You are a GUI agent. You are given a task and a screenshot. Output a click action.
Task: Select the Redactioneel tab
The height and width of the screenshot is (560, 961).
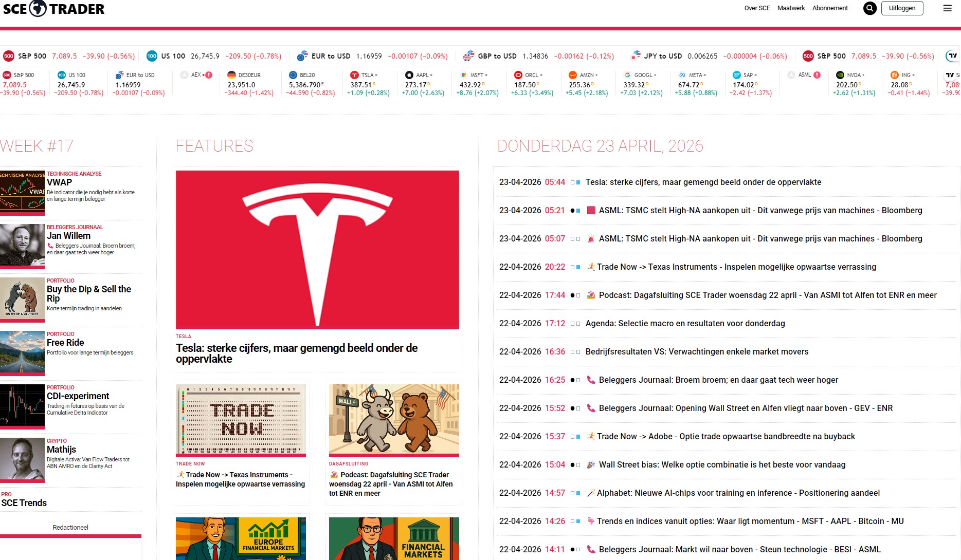click(x=70, y=528)
